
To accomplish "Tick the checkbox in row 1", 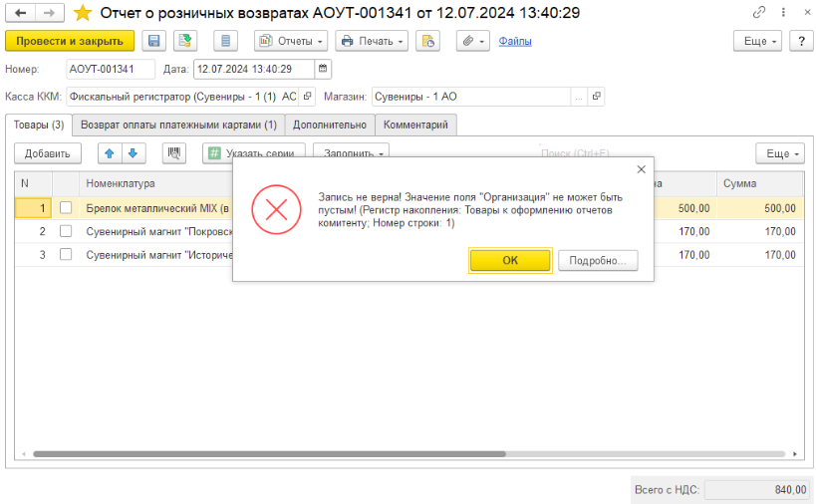I will (x=66, y=208).
